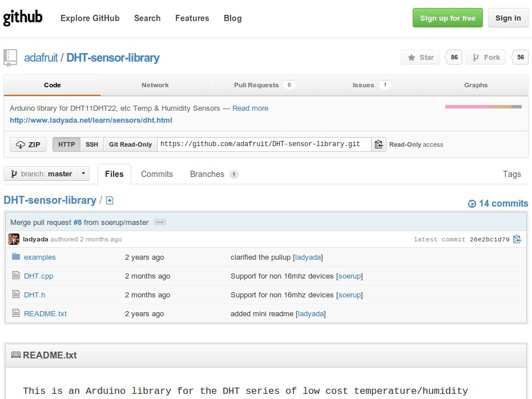Image resolution: width=532 pixels, height=399 pixels.
Task: Click the book icon in README.txt header
Action: pyautogui.click(x=15, y=355)
